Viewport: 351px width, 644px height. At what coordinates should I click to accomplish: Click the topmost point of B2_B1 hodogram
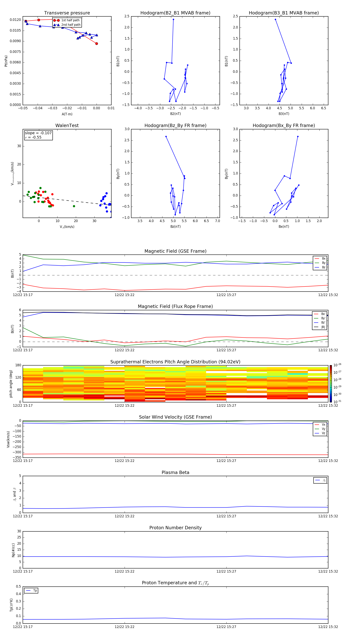[173, 20]
